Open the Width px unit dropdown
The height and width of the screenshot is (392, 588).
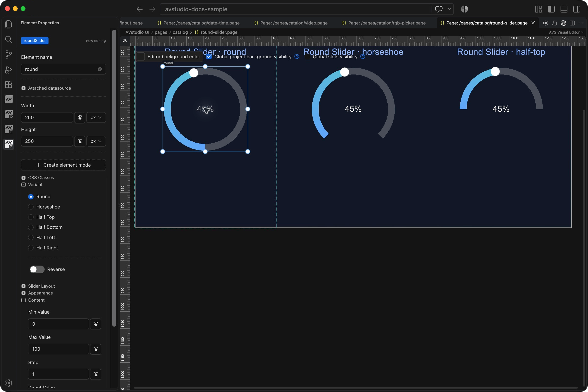coord(96,118)
